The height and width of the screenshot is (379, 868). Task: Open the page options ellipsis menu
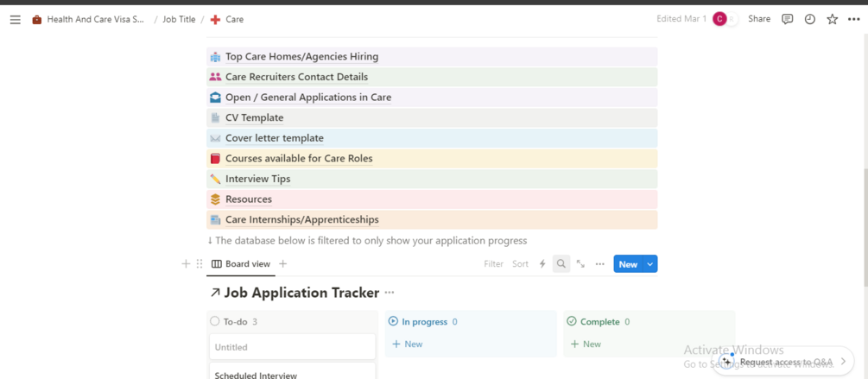854,19
